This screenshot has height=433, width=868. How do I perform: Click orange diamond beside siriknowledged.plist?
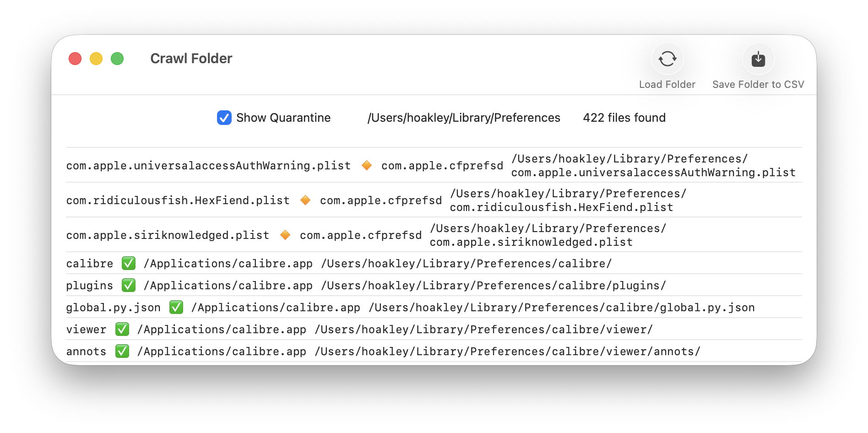pyautogui.click(x=285, y=235)
